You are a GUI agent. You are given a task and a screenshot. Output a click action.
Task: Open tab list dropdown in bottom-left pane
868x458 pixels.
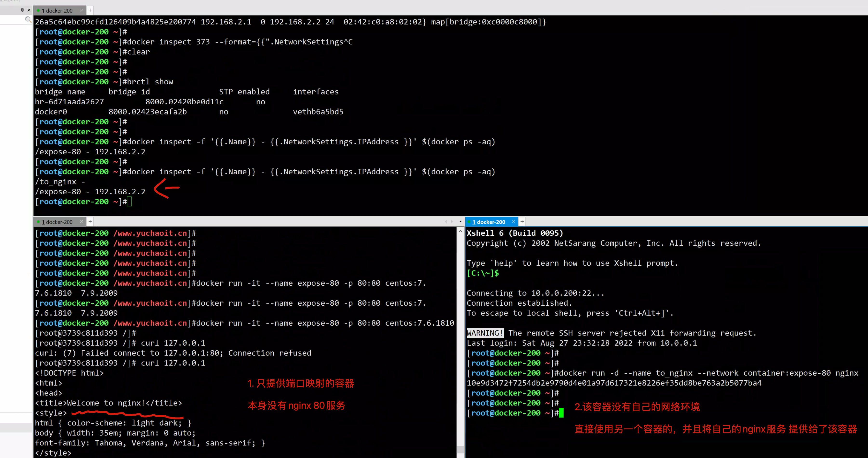(460, 222)
